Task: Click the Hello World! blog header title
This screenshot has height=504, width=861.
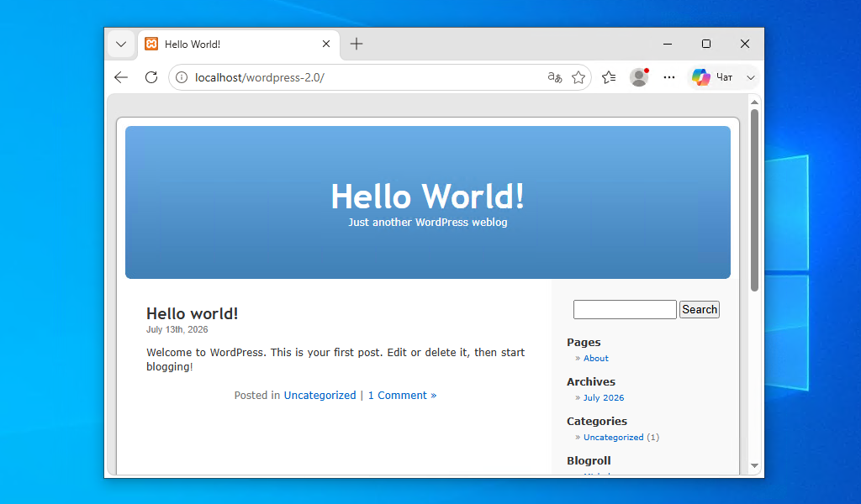Action: 428,197
